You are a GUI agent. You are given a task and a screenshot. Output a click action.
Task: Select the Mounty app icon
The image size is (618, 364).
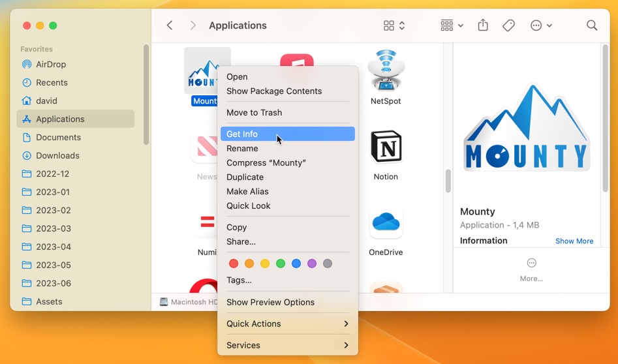pos(202,71)
